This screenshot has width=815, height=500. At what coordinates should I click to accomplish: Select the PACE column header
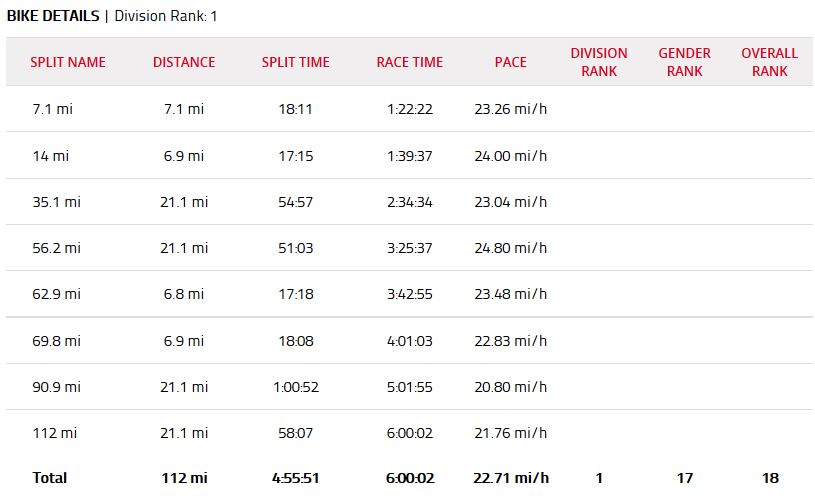point(510,62)
